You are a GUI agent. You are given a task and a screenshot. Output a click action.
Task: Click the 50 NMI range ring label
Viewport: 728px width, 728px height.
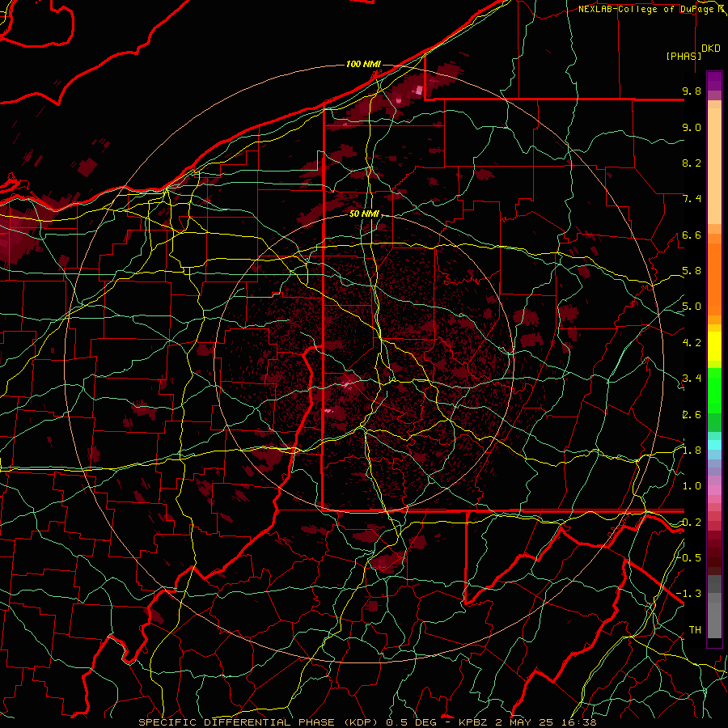pyautogui.click(x=365, y=214)
